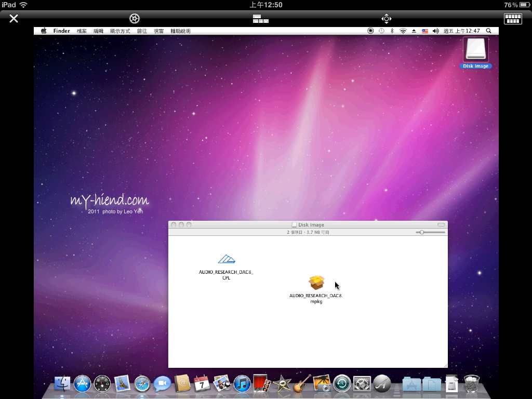The image size is (532, 399).
Task: Expand the Applications folder stack in dock
Action: tap(411, 384)
